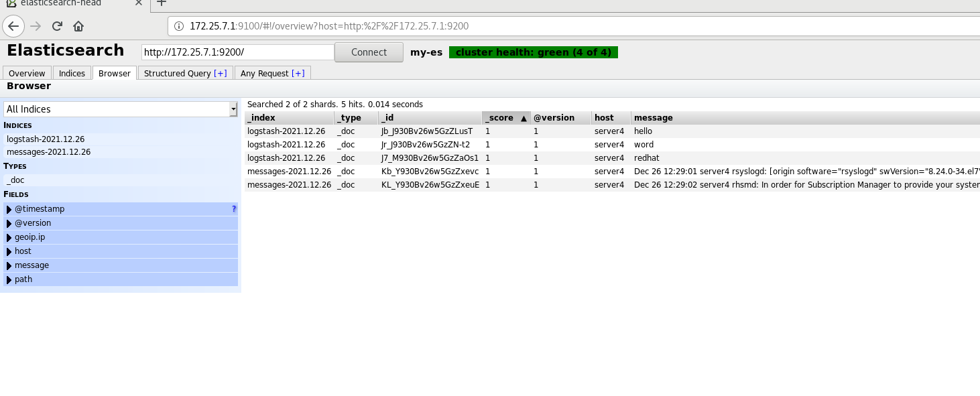Switch to the Indices tab
This screenshot has height=396, width=980.
click(x=72, y=73)
